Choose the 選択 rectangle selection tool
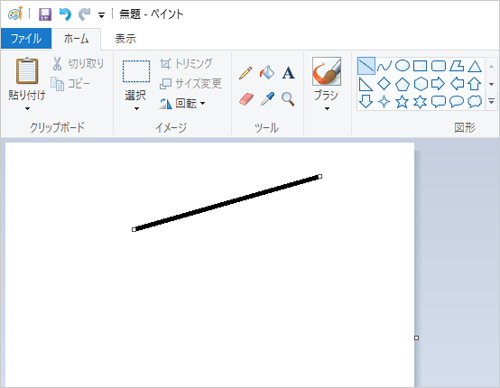500x388 pixels. tap(136, 71)
